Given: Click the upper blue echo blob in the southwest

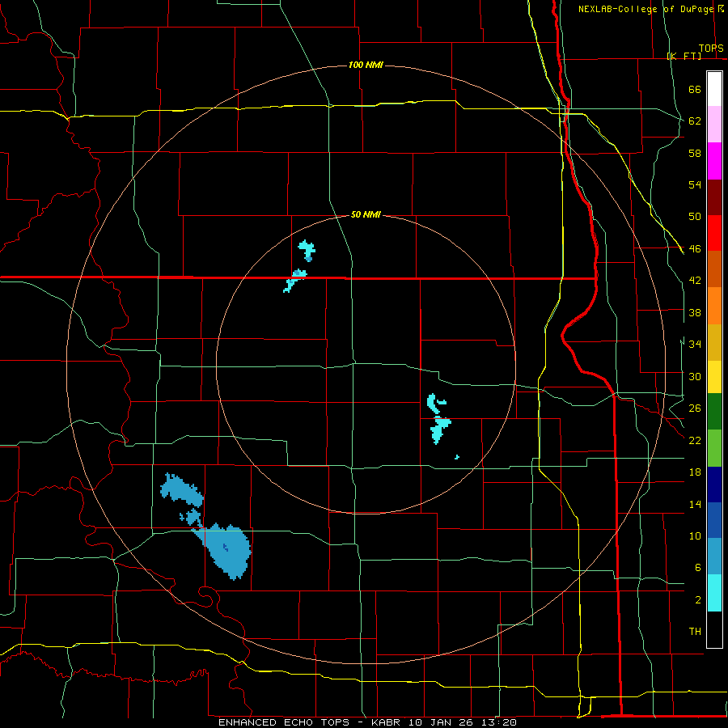Looking at the screenshot, I should tap(181, 490).
